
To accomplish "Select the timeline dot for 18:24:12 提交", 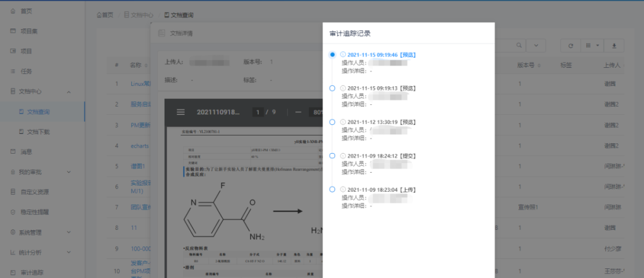I will [x=332, y=156].
